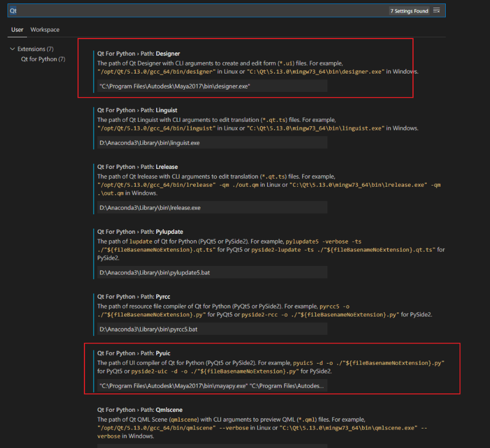Image resolution: width=490 pixels, height=448 pixels.
Task: Edit the Designer path input field
Action: click(212, 86)
